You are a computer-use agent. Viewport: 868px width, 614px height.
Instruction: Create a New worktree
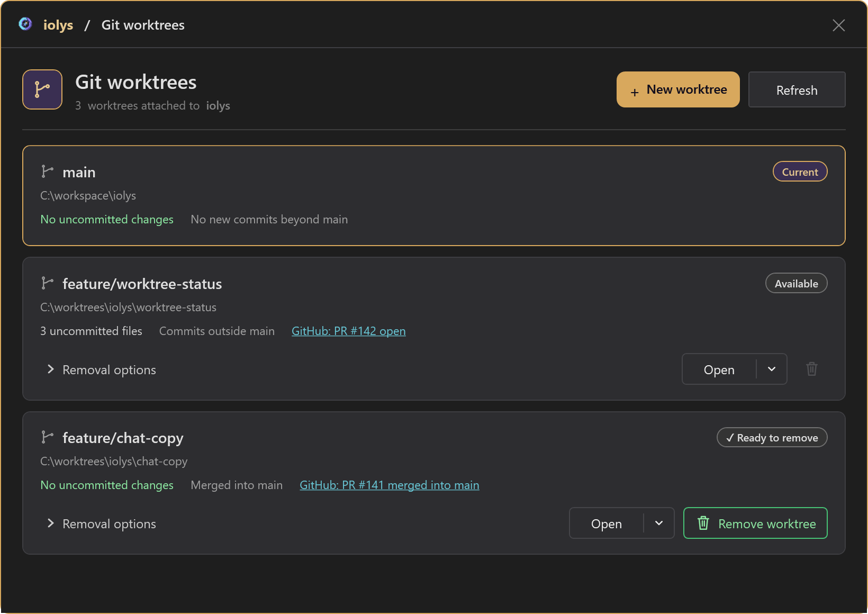point(678,89)
